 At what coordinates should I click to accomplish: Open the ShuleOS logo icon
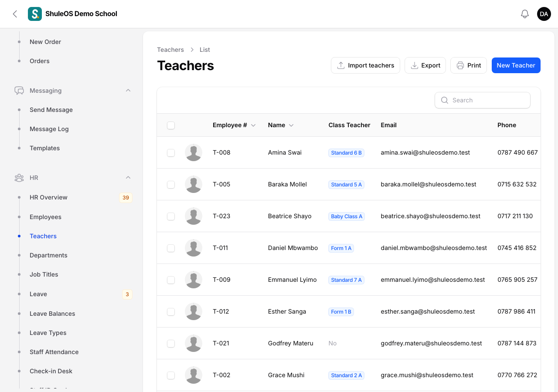click(35, 14)
